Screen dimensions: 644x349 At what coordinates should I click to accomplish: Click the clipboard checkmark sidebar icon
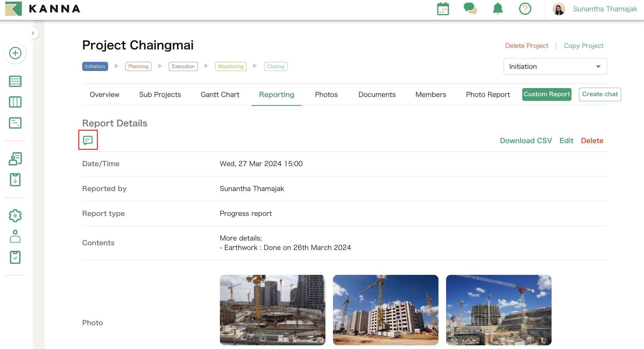pos(15,257)
